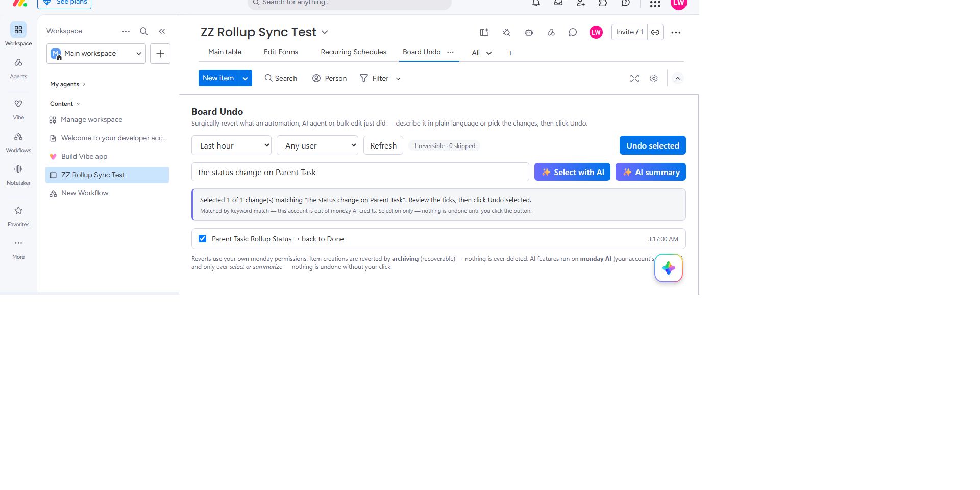Image resolution: width=980 pixels, height=490 pixels.
Task: Open the All views dropdown
Action: tap(482, 53)
